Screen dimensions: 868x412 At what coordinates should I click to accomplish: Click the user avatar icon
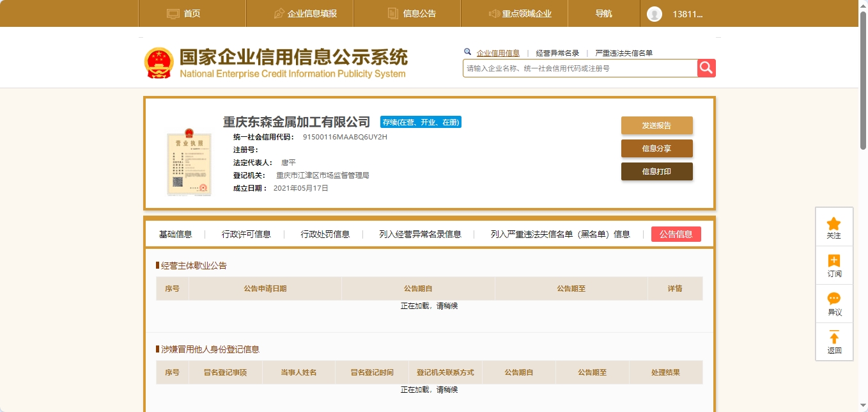[654, 13]
